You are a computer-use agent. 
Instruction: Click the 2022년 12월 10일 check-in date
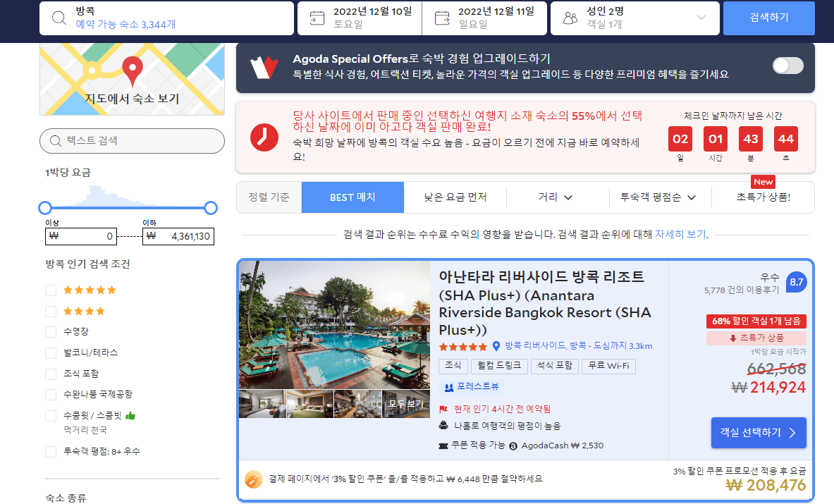point(360,18)
